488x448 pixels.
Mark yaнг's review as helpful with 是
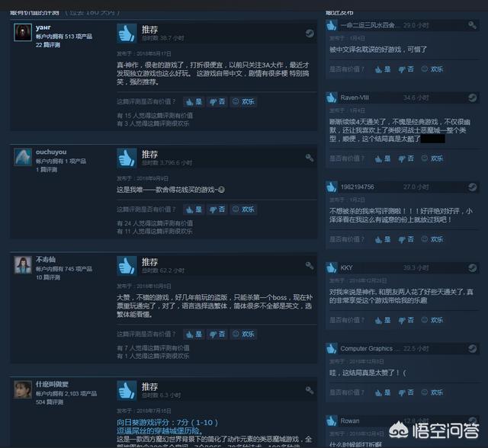[194, 101]
